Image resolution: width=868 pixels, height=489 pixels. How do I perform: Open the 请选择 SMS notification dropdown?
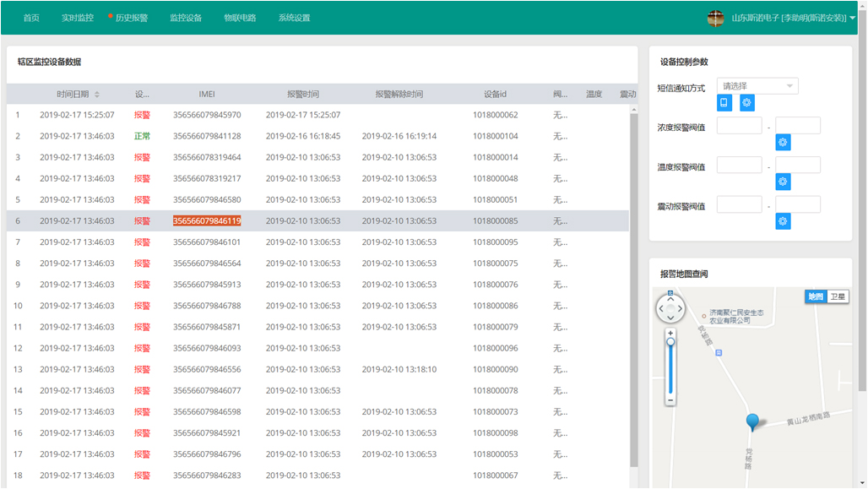pyautogui.click(x=757, y=86)
